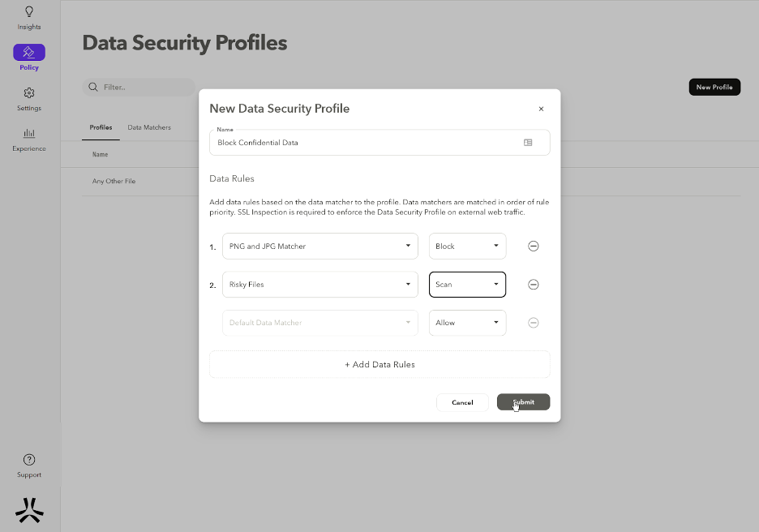Select the Profiles tab

(x=101, y=127)
